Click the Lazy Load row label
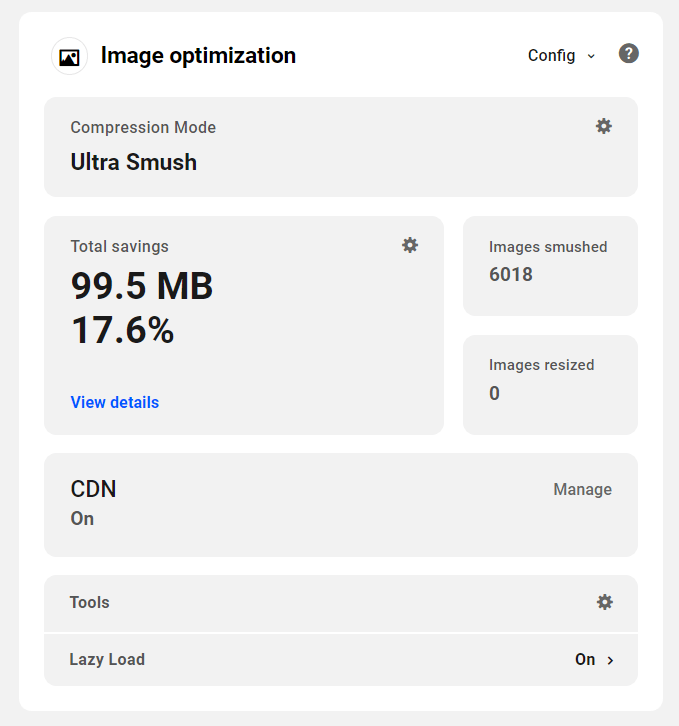Screen dimensions: 679x726 pos(107,659)
